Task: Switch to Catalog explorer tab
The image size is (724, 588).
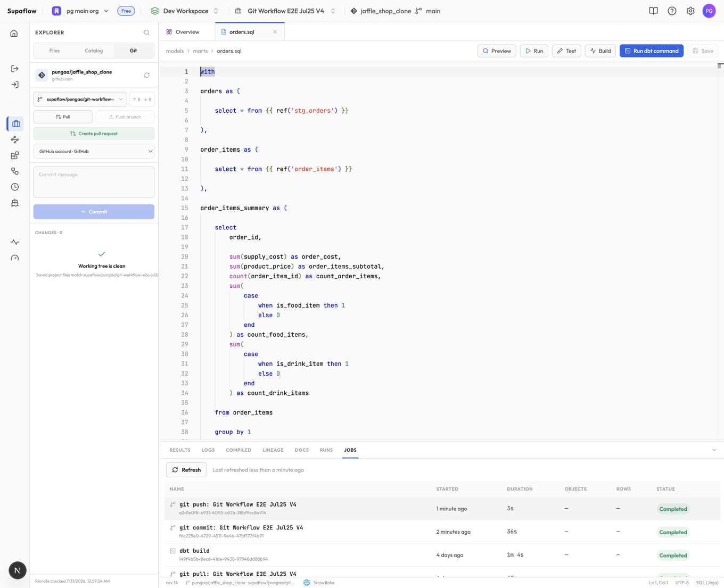Action: 94,51
